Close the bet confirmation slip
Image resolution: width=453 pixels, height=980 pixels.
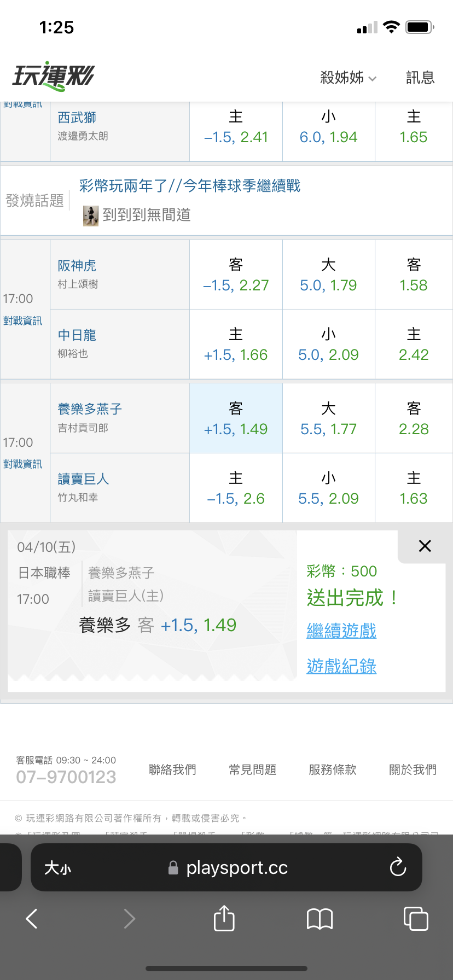pos(425,546)
